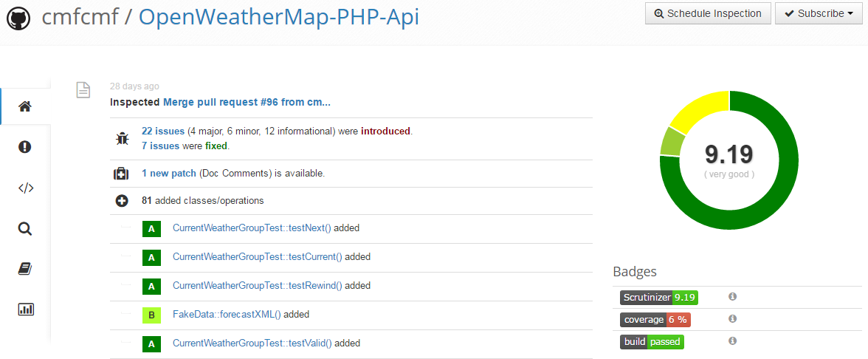Viewport: 868px width, 359px height.
Task: Open the GitHub octocat logo
Action: pyautogui.click(x=18, y=18)
